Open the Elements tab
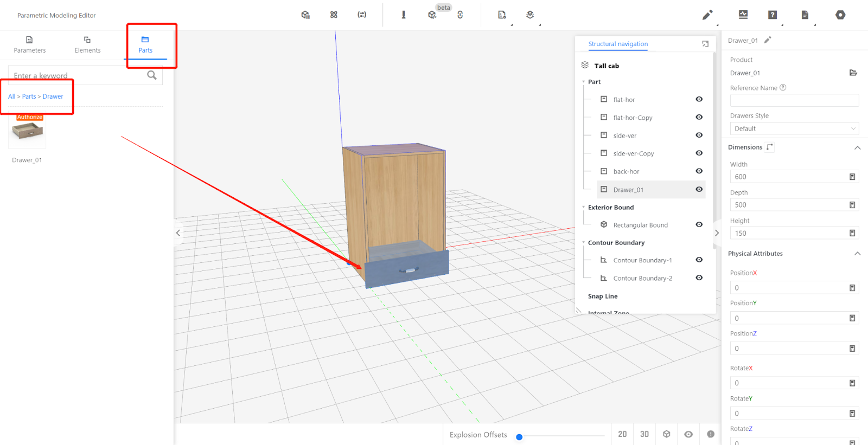Screen dimensions: 868x445 click(x=87, y=44)
